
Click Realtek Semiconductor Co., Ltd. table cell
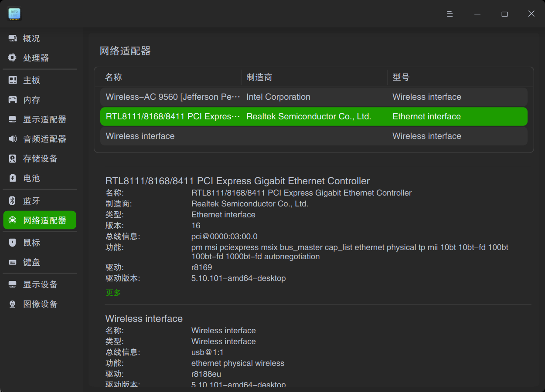(x=309, y=116)
